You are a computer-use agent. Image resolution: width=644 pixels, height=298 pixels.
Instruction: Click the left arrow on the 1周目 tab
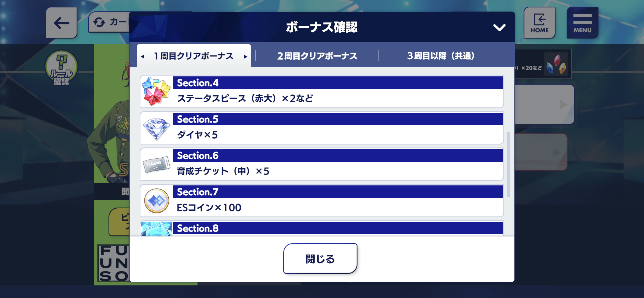pyautogui.click(x=143, y=57)
